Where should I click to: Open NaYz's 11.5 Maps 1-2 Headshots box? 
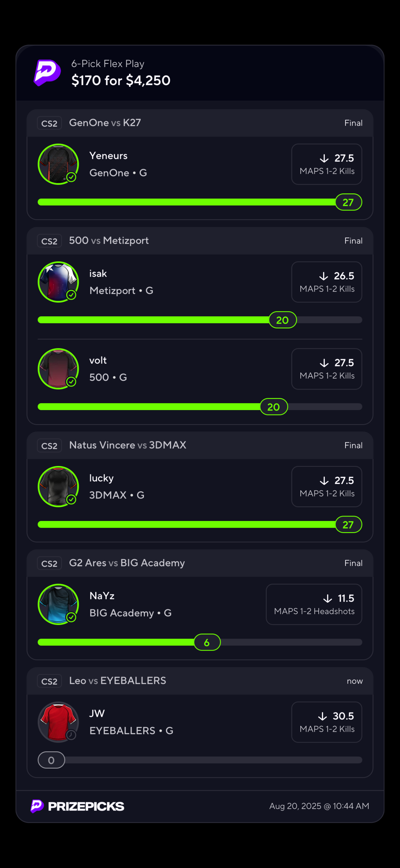[x=314, y=604]
